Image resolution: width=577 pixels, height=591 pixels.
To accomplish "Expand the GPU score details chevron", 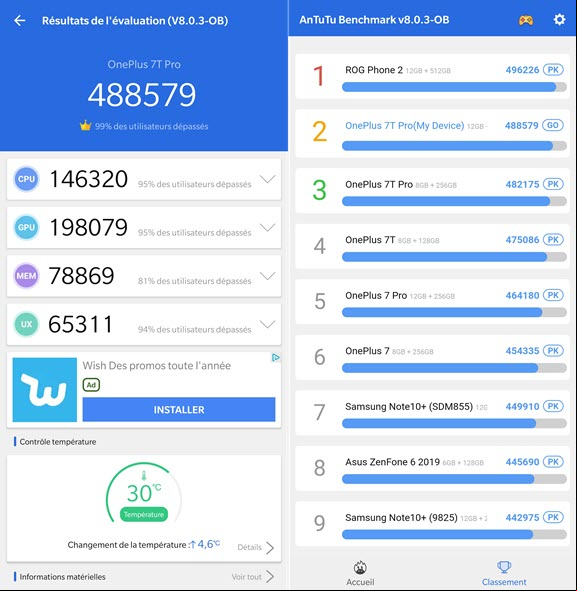I will [268, 227].
